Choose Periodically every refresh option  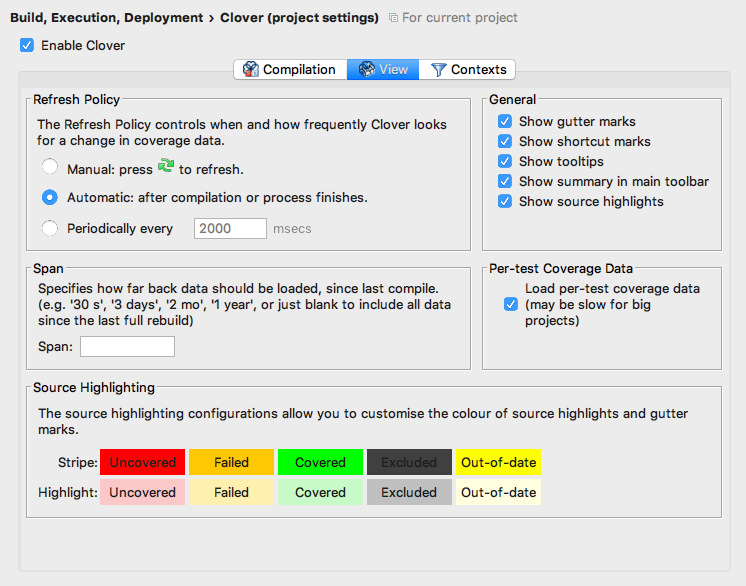(50, 228)
